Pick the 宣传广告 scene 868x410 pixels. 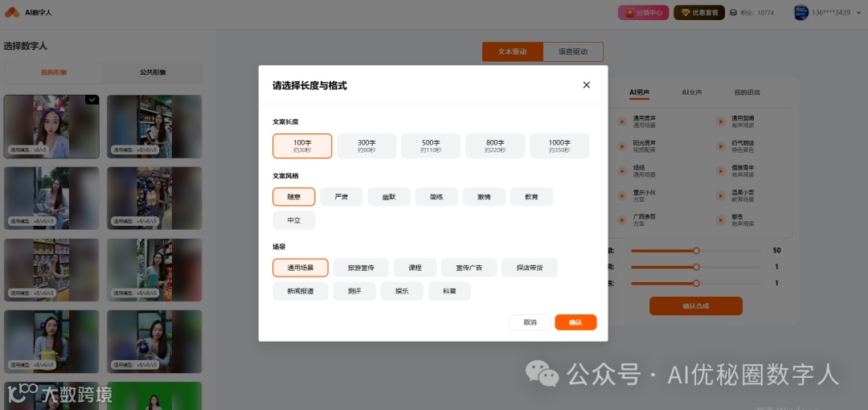(469, 268)
